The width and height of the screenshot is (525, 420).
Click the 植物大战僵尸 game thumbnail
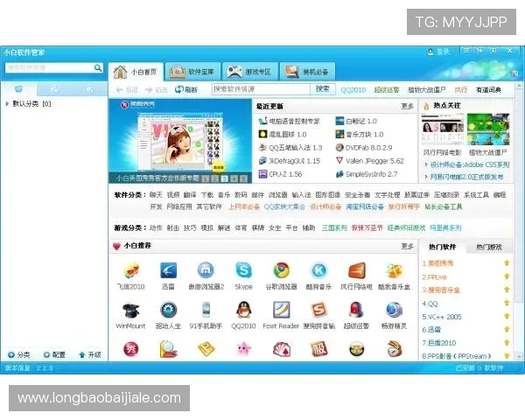[x=488, y=129]
